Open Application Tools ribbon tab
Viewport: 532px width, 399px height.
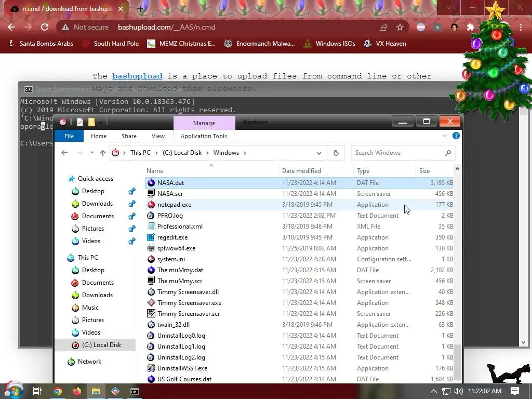[204, 136]
